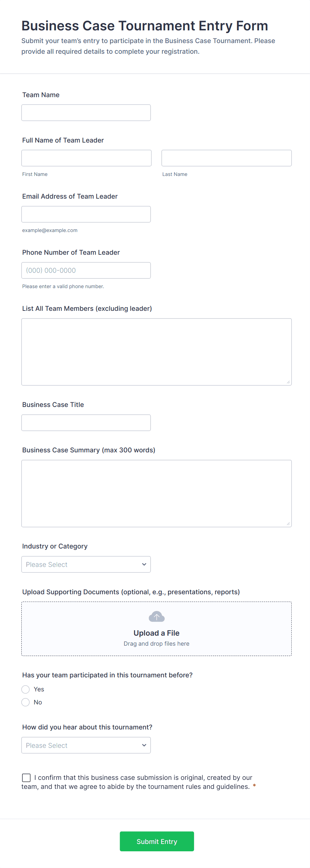
Task: Select No for previous participation
Action: coord(26,702)
